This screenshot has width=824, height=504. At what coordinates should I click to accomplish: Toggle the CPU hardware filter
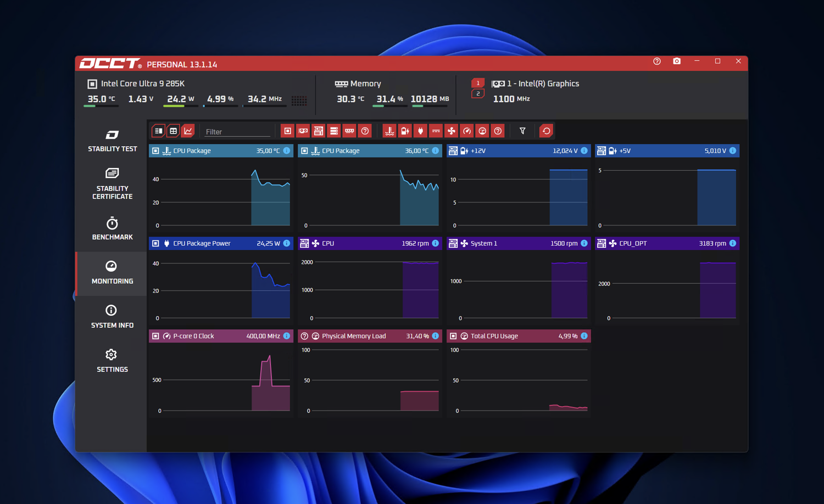coord(287,131)
